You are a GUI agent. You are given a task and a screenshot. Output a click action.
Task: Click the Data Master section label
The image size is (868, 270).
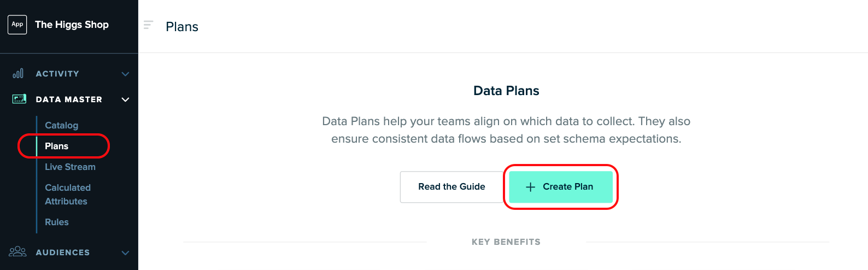pyautogui.click(x=69, y=99)
